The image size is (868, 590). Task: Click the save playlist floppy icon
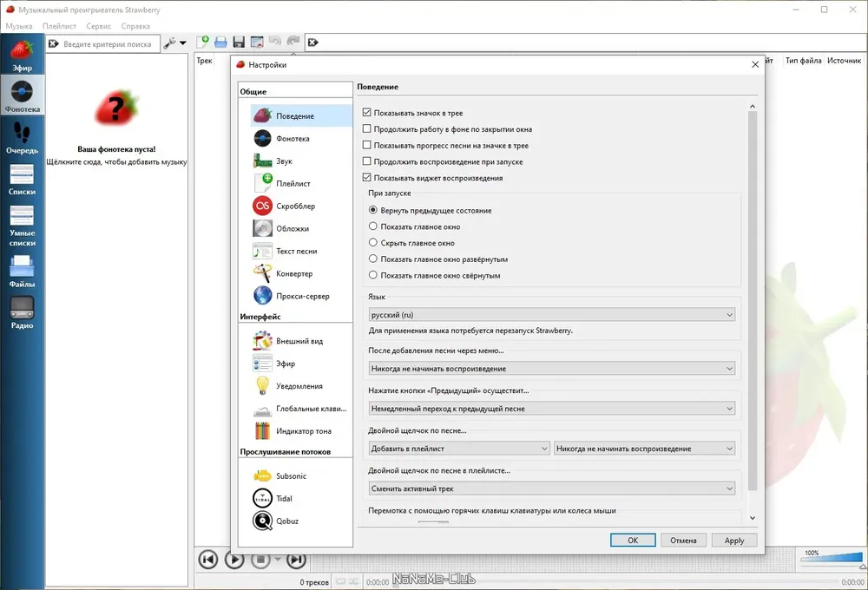click(x=239, y=42)
